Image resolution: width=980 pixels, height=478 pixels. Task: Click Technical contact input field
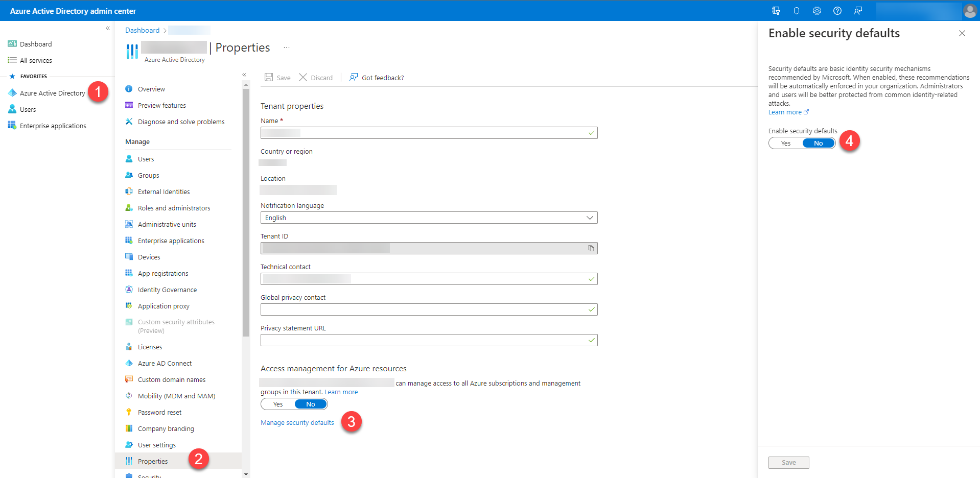pyautogui.click(x=429, y=279)
